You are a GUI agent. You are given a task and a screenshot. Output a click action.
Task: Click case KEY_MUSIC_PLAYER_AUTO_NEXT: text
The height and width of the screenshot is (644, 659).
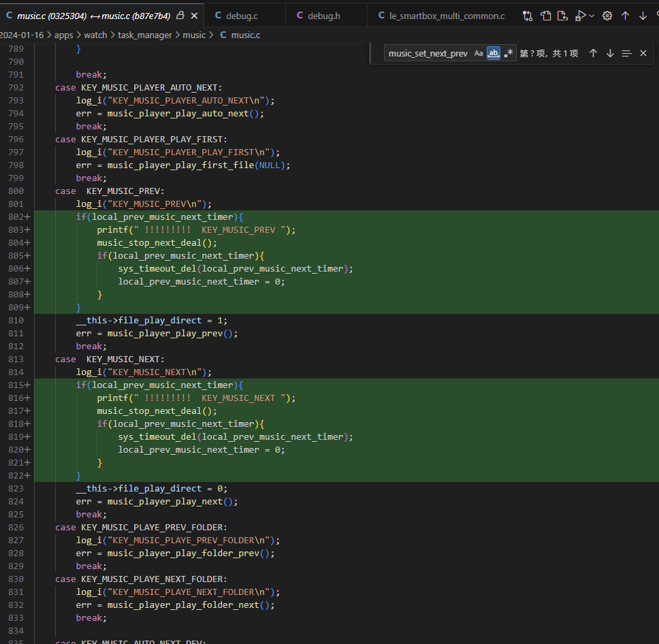click(138, 88)
